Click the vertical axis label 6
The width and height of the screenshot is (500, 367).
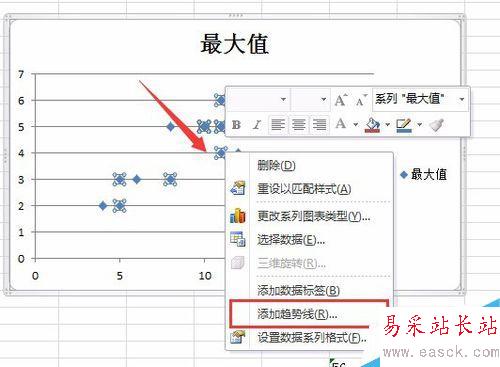pos(21,100)
